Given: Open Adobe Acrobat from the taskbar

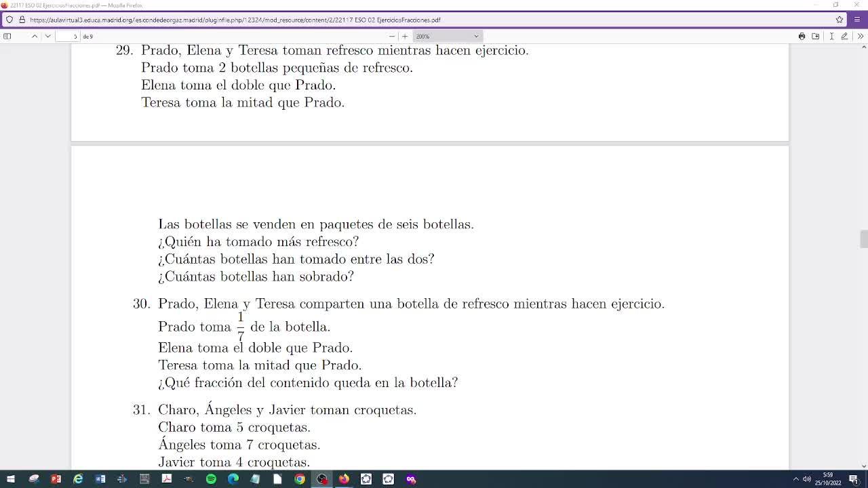Looking at the screenshot, I should [x=167, y=479].
